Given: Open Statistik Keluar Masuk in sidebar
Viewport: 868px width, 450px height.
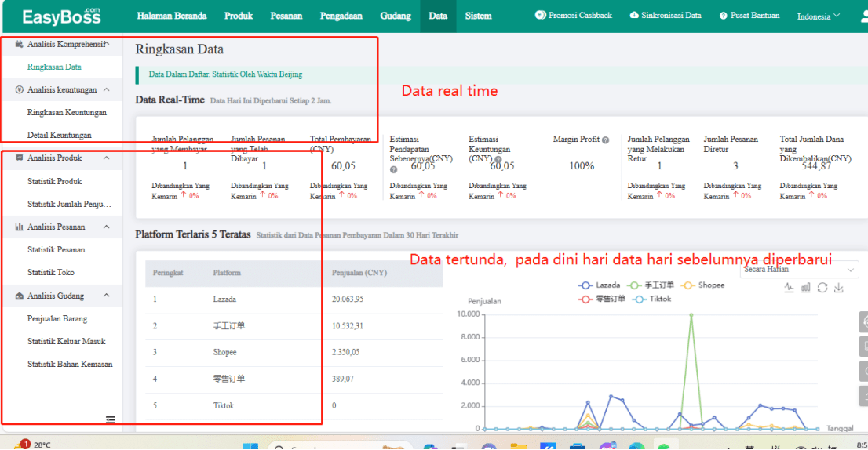Looking at the screenshot, I should (x=67, y=342).
